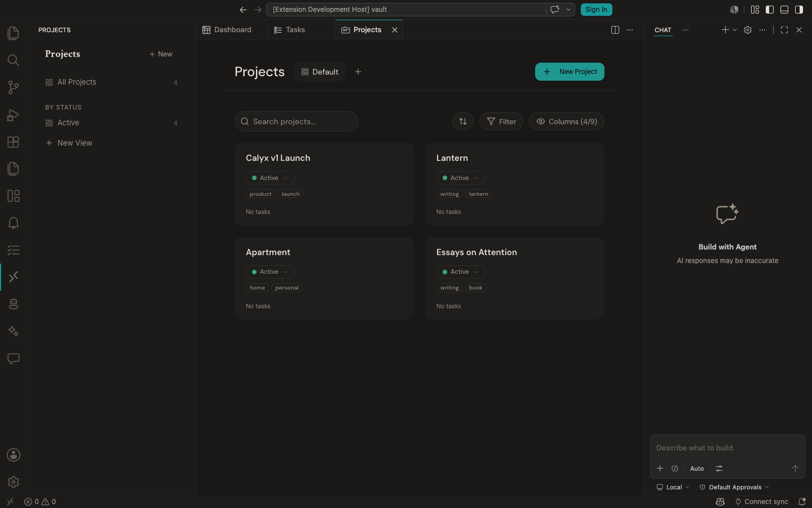Select Active status view in sidebar
Screen dimensions: 812x508
[112, 123]
